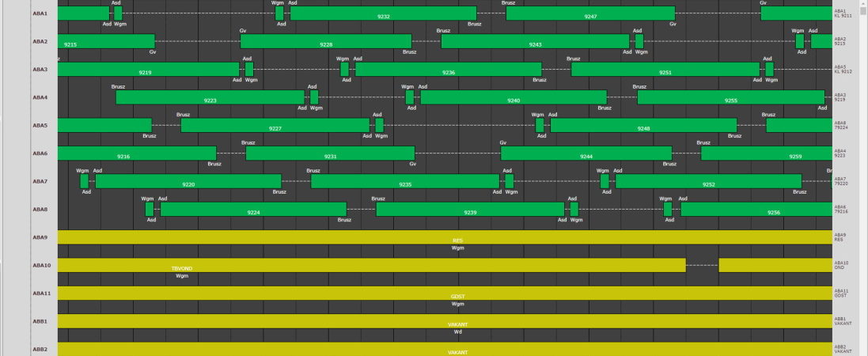This screenshot has width=868, height=356.
Task: Click trip bar 9247 in row ABA1
Action: pos(590,13)
